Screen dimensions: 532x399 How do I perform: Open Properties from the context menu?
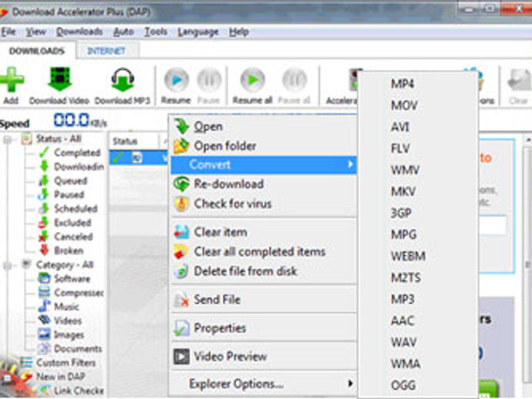pyautogui.click(x=264, y=328)
